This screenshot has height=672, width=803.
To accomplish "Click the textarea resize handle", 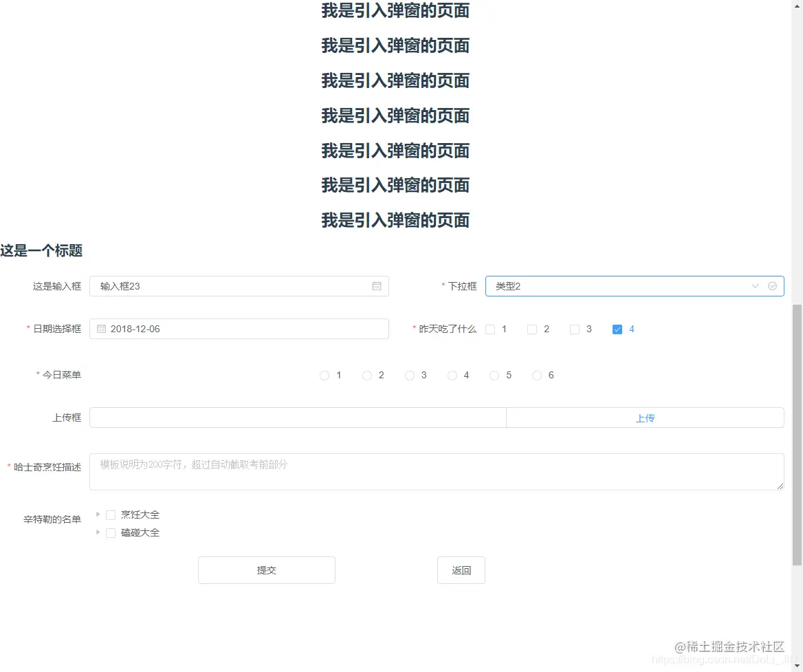I will (x=781, y=487).
